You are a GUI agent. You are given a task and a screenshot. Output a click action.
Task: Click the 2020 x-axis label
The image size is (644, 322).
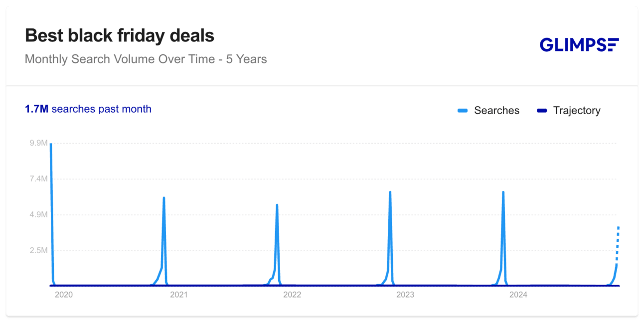pos(64,295)
